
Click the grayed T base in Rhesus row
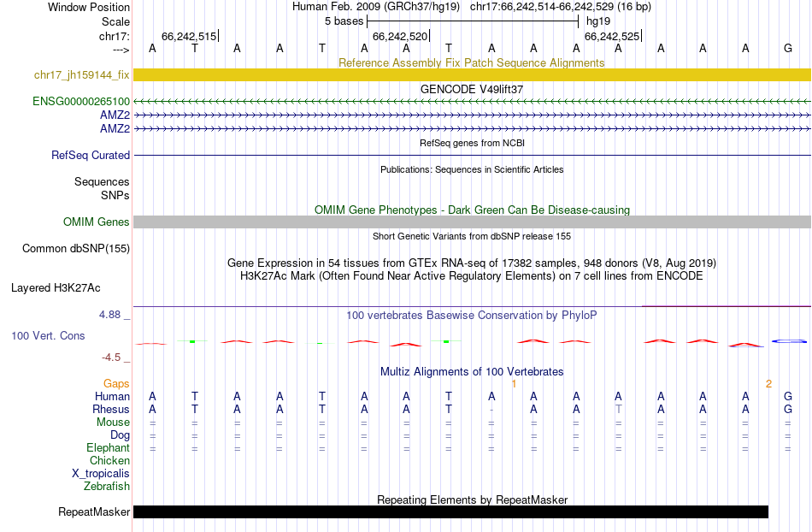click(x=618, y=409)
